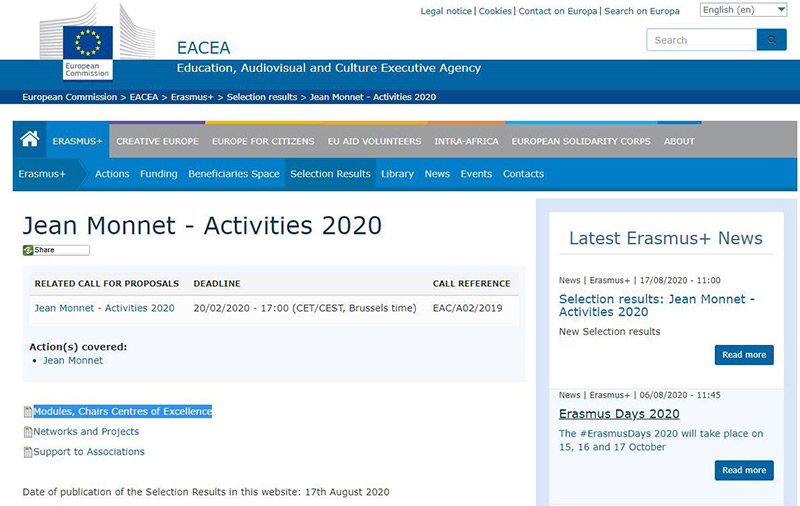The image size is (800, 506).
Task: Click the Latest Erasmus+ News heading
Action: tap(666, 238)
